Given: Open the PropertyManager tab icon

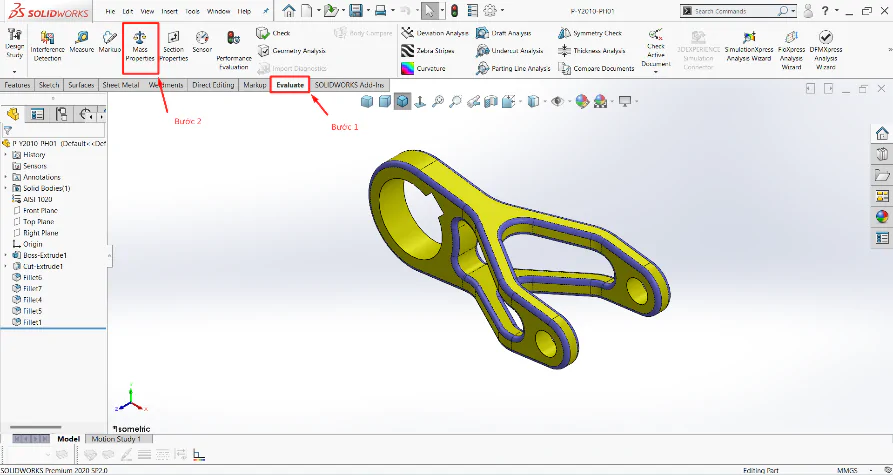Looking at the screenshot, I should [38, 114].
